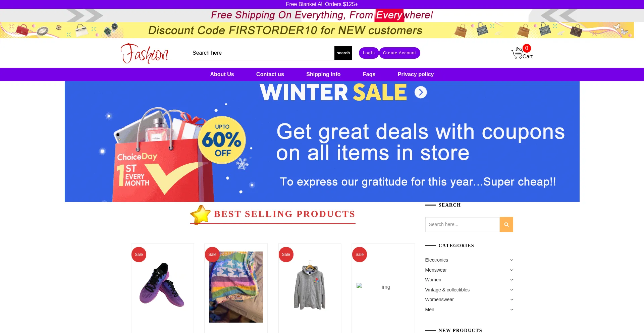
Task: Go to Faqs page
Action: 369,74
